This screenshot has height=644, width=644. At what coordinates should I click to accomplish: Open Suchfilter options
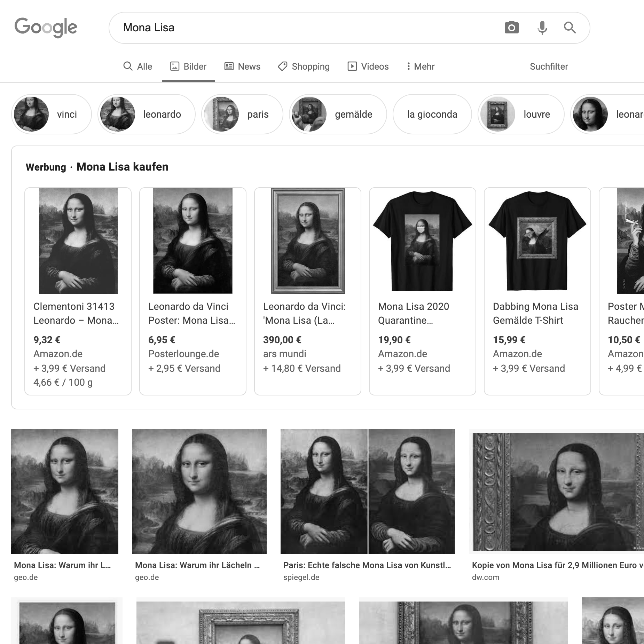tap(549, 66)
